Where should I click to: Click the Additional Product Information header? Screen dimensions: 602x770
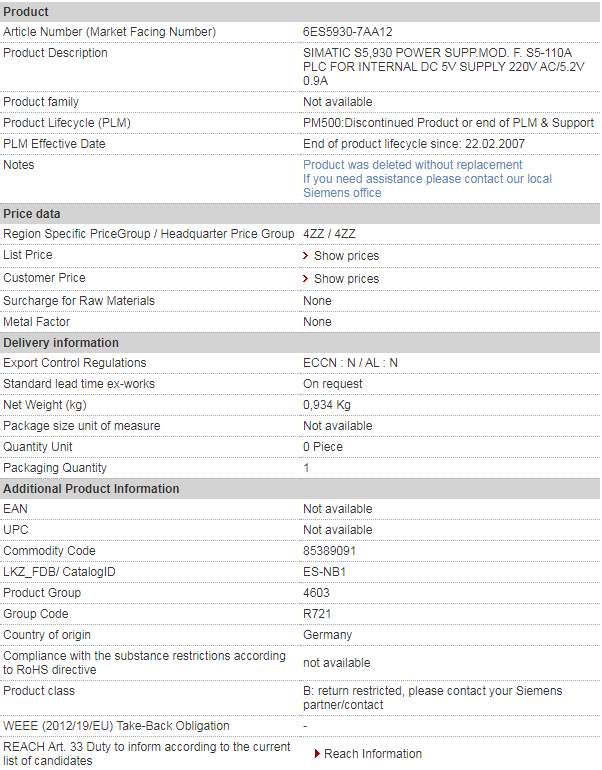click(91, 489)
